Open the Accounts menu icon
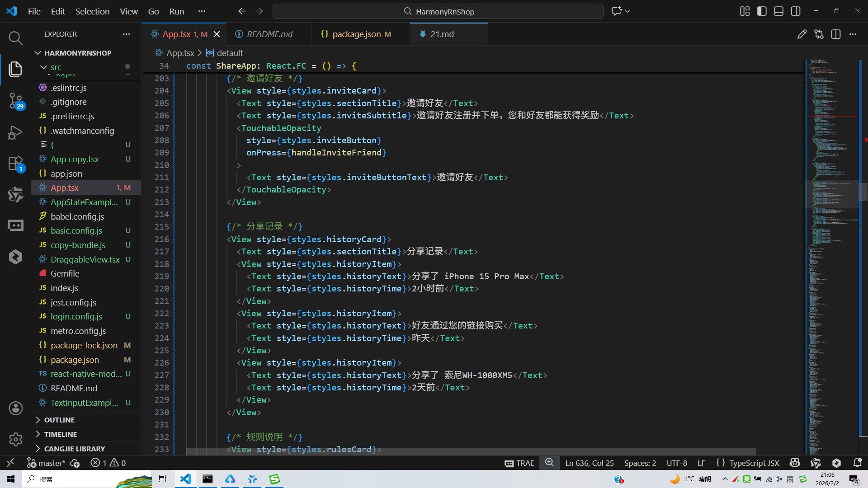The width and height of the screenshot is (868, 488). [15, 408]
